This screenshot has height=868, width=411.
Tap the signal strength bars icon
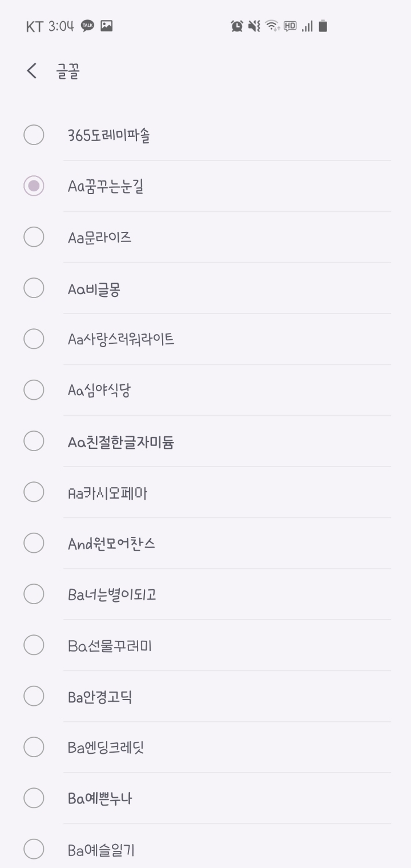tap(307, 26)
